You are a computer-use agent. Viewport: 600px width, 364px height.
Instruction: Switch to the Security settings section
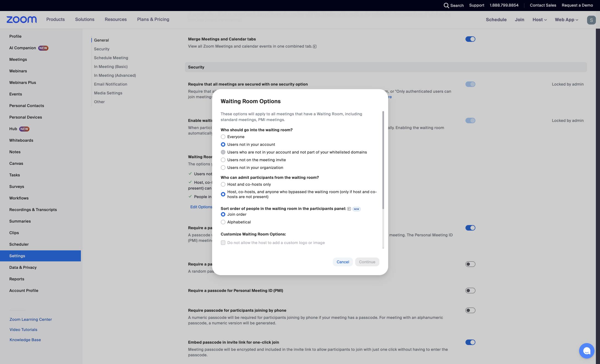tap(102, 49)
